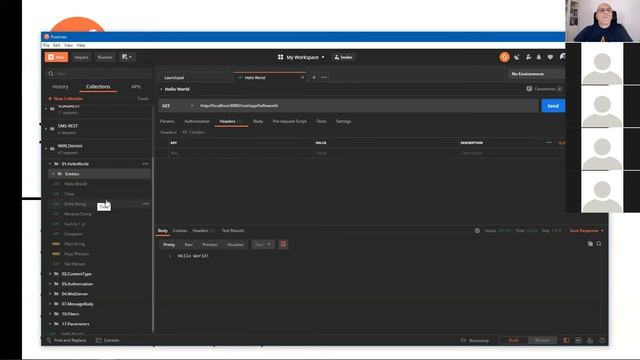Open the notifications bell icon
The width and height of the screenshot is (640, 360).
539,57
